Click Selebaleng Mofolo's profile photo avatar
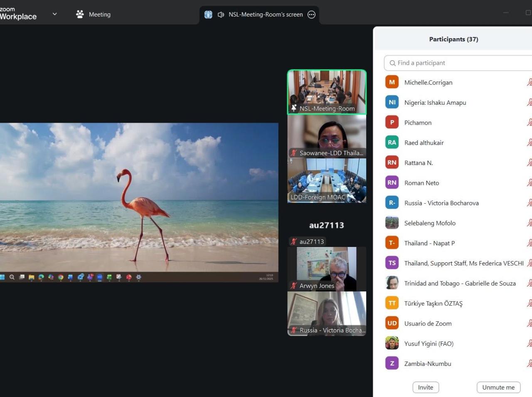Screen dimensions: 532x397 (x=392, y=223)
